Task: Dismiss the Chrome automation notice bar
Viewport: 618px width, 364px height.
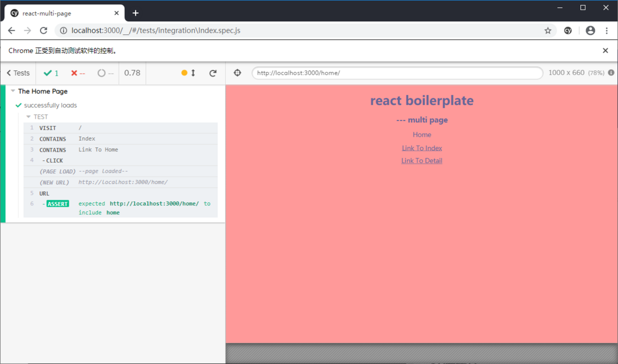Action: pos(606,51)
